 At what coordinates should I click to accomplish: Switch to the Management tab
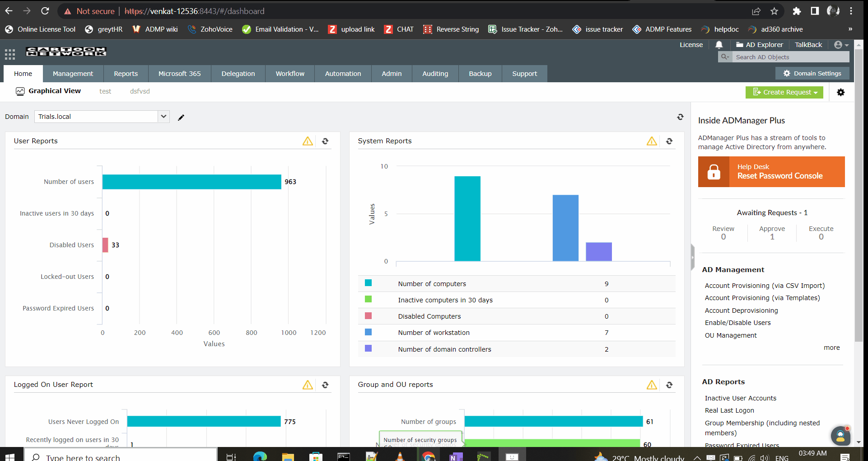click(73, 74)
